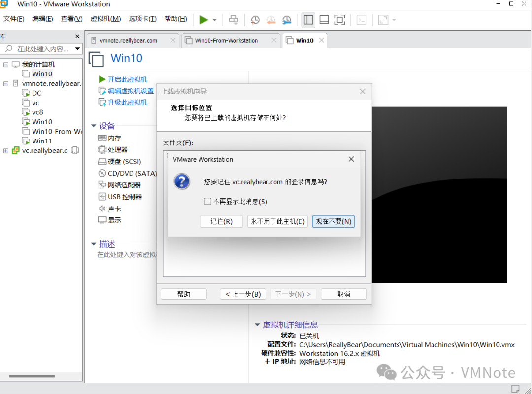This screenshot has height=394, width=532.
Task: Click the library horizontal scrollbar thumb
Action: tap(32, 376)
